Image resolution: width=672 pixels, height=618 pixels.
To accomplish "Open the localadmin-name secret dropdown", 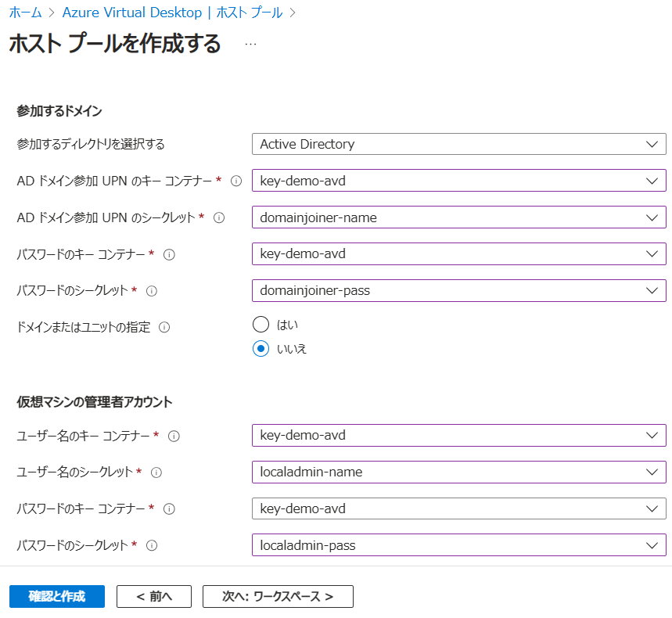I will [458, 472].
